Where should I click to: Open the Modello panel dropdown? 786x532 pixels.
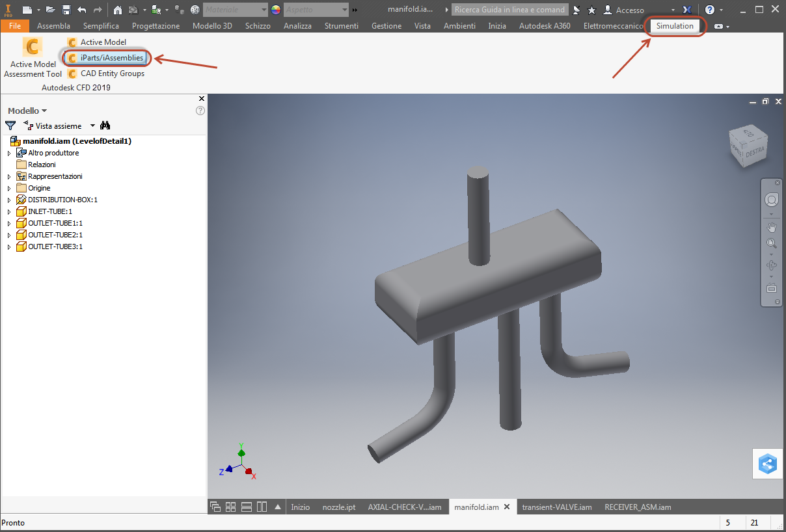coord(27,111)
